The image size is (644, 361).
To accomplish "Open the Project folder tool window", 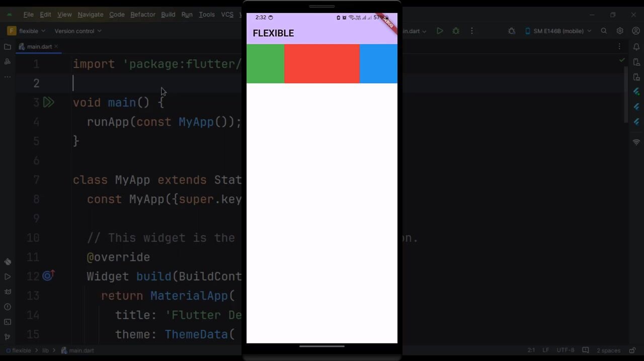I will [8, 47].
